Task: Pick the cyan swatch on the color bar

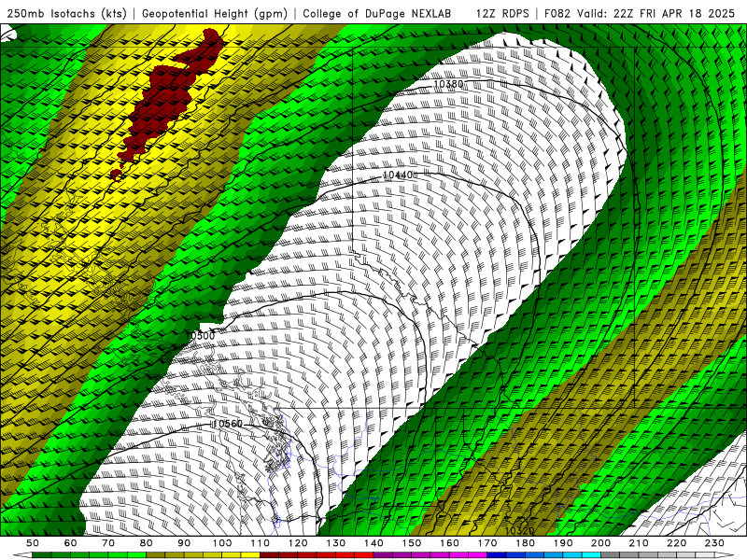Action: (x=591, y=555)
